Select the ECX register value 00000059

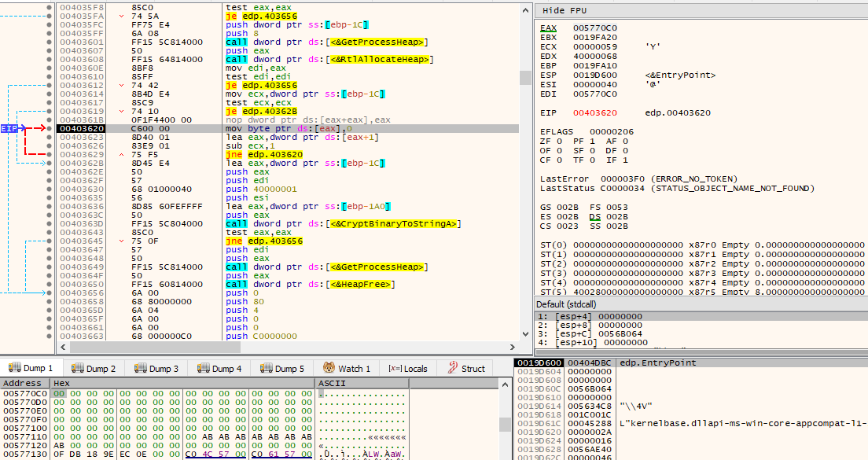point(595,46)
